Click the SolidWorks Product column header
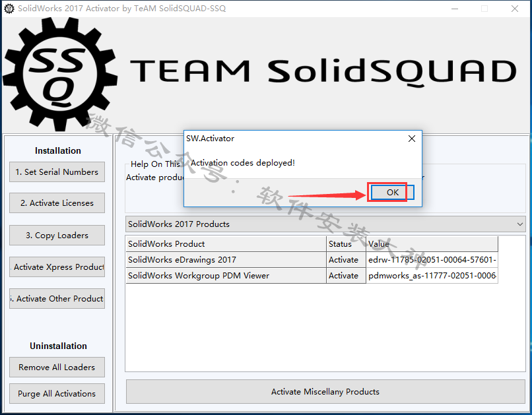The image size is (532, 415). (x=226, y=243)
